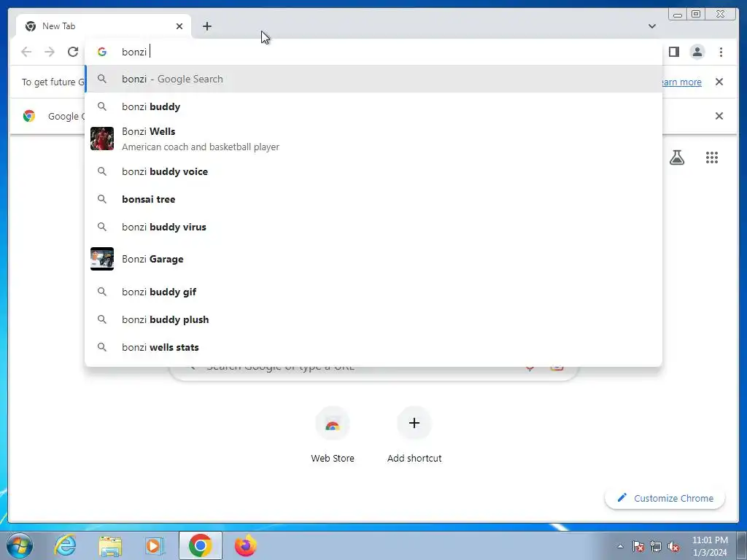Click the 'Learn more' link in infobar

point(682,82)
